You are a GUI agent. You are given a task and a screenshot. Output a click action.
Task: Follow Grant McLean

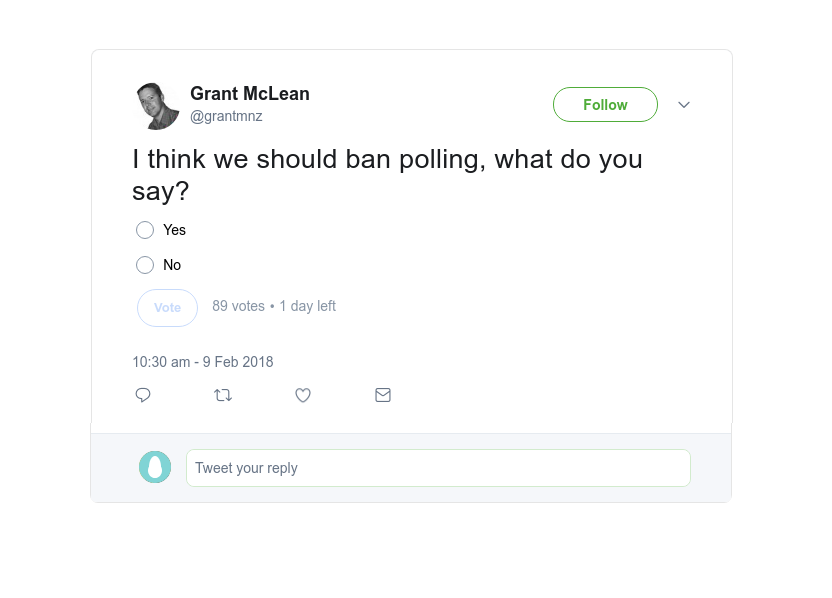coord(605,105)
